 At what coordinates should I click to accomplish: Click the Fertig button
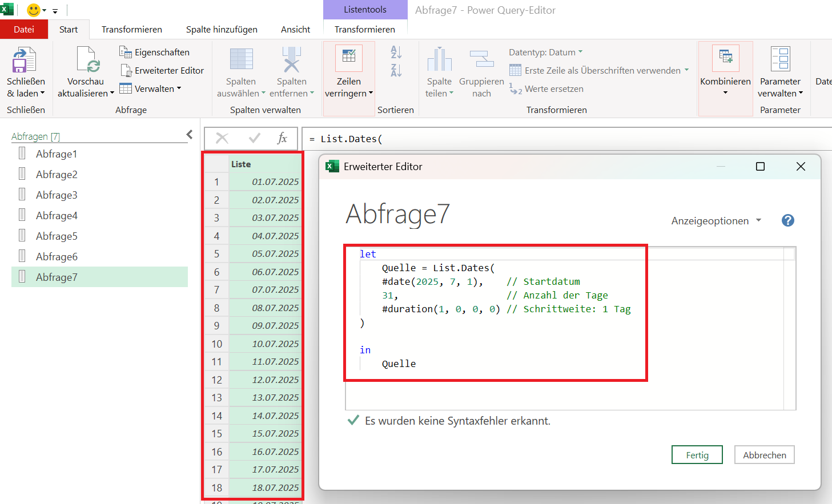tap(697, 455)
